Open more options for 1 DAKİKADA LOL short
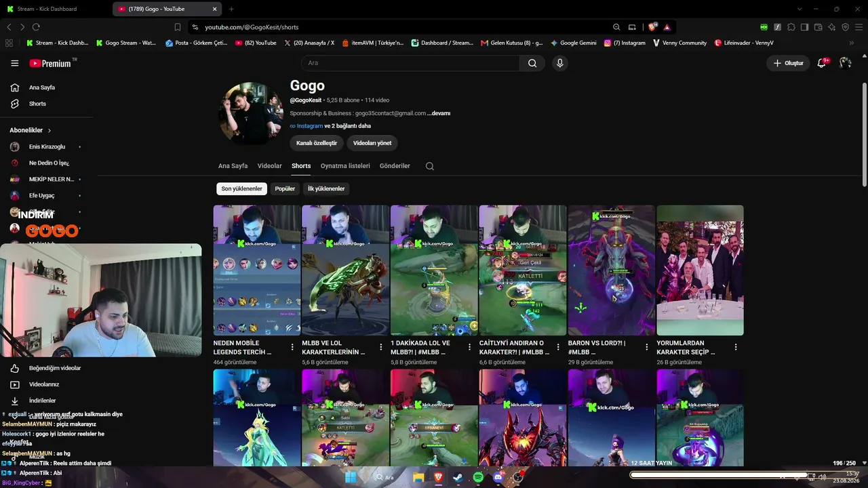 (x=470, y=347)
